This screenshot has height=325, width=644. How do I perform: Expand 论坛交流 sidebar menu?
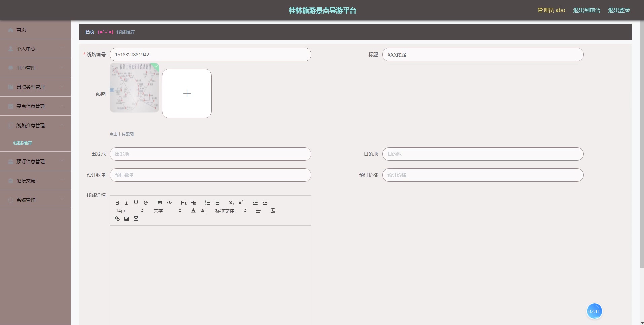pyautogui.click(x=35, y=181)
